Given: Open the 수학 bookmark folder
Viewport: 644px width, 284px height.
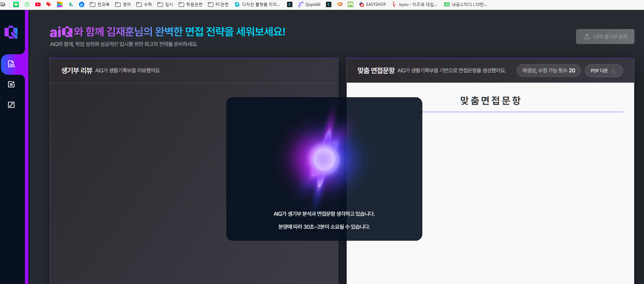Looking at the screenshot, I should point(144,4).
